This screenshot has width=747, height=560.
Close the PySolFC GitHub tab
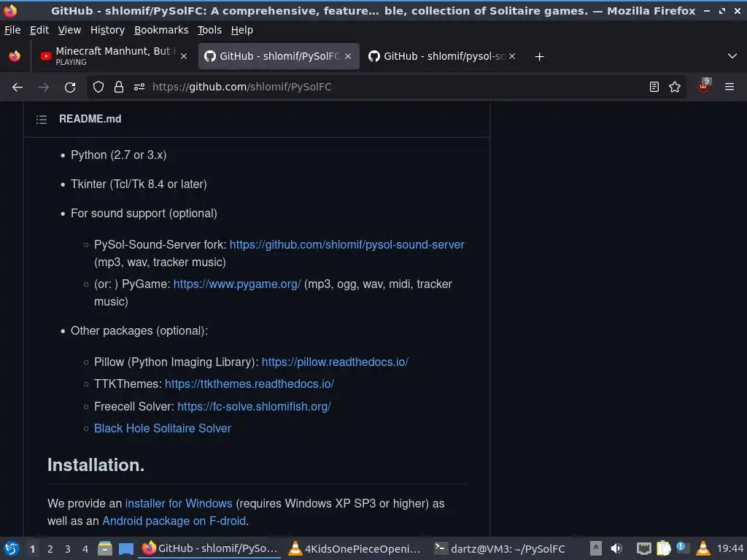[348, 56]
